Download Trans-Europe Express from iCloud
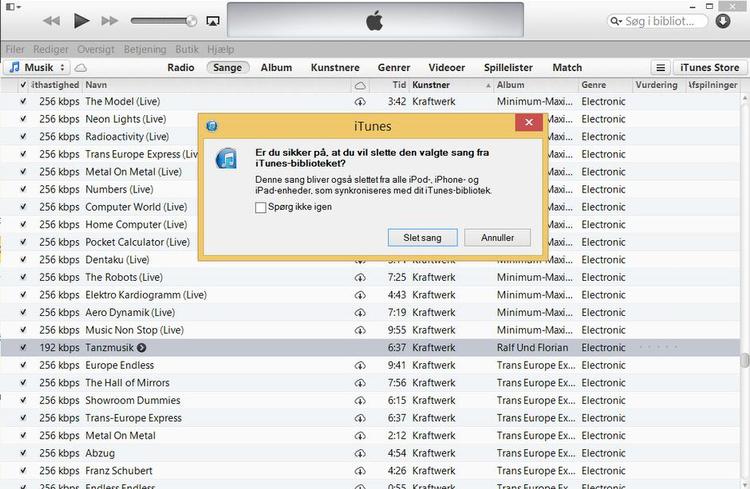The height and width of the screenshot is (489, 750). pos(360,418)
